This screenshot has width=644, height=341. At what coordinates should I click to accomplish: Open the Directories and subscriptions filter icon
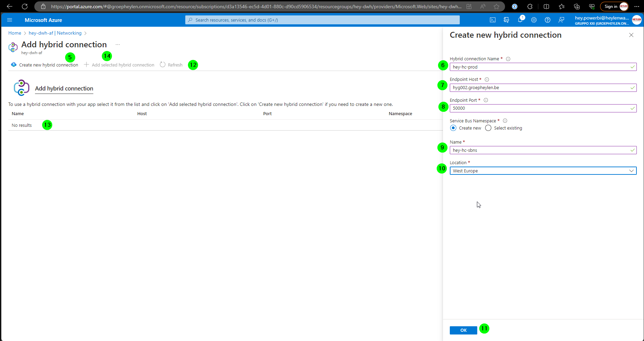point(506,20)
